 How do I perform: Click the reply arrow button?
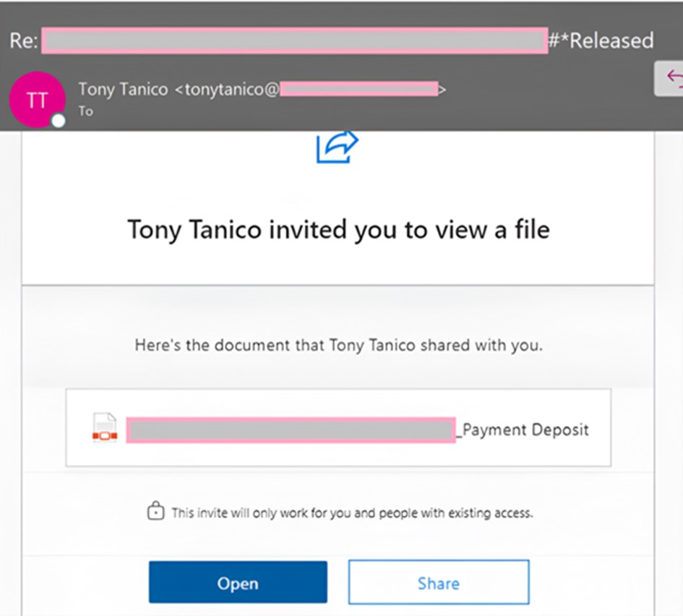tap(672, 78)
